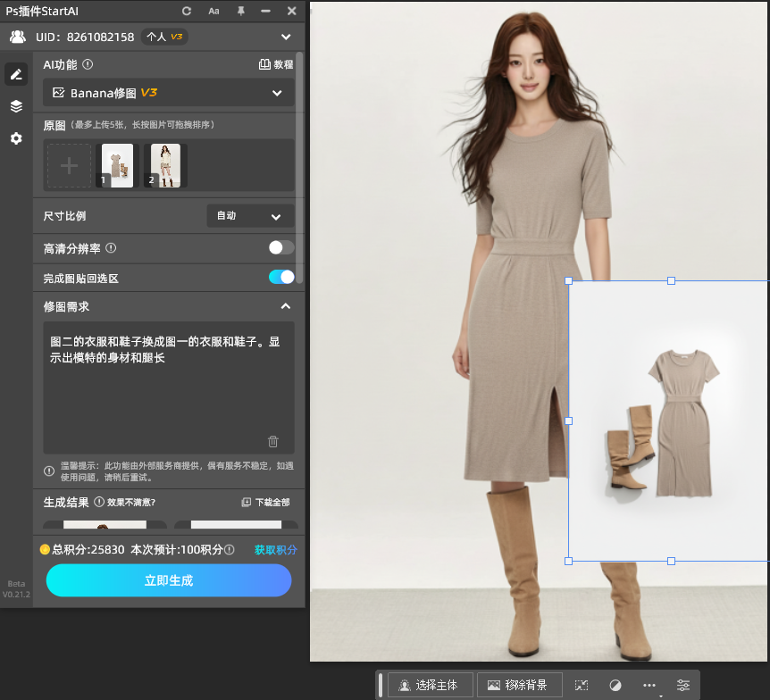The width and height of the screenshot is (770, 700).
Task: Click the 获取积分 link
Action: point(275,550)
